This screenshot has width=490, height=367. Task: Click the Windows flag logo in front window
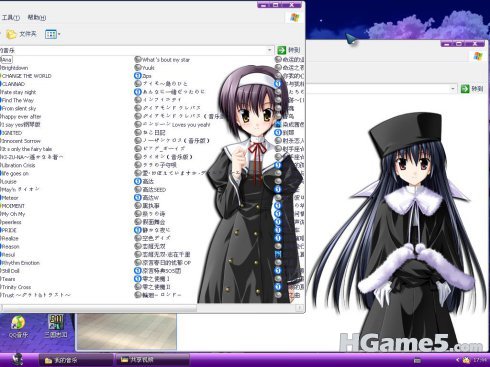pos(294,18)
